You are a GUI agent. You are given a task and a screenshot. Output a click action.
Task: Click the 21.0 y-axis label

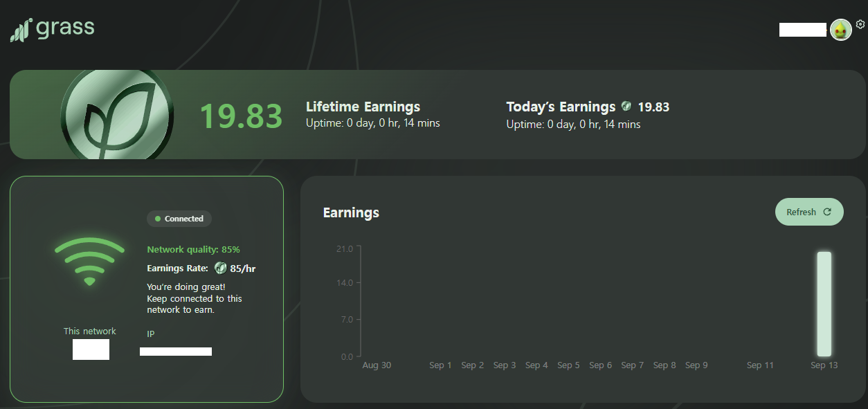[x=345, y=248]
